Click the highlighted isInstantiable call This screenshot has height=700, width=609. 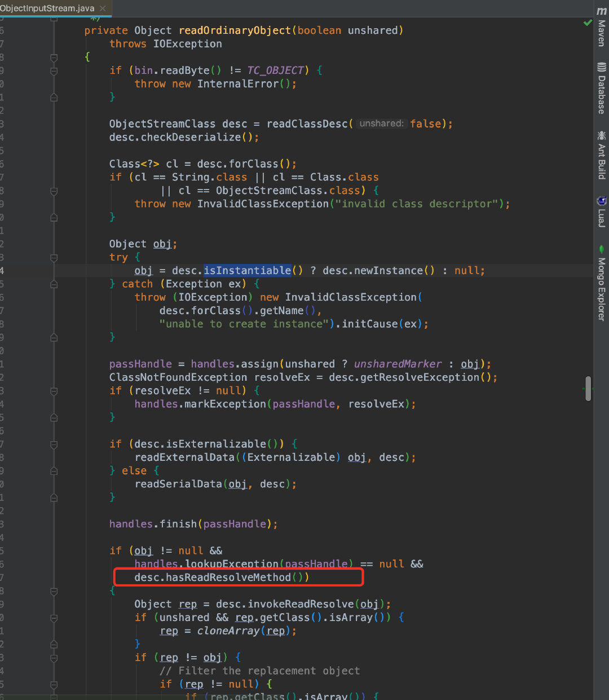click(248, 271)
